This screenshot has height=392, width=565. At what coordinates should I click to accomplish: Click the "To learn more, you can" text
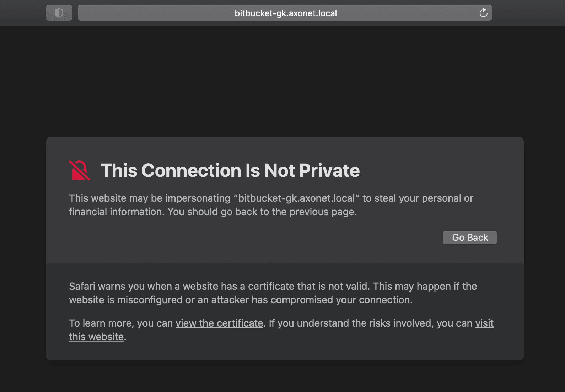click(121, 323)
